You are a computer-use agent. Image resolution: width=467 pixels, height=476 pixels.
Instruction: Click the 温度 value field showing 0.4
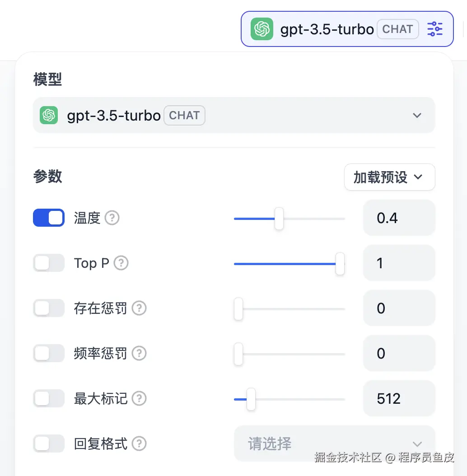(x=399, y=218)
